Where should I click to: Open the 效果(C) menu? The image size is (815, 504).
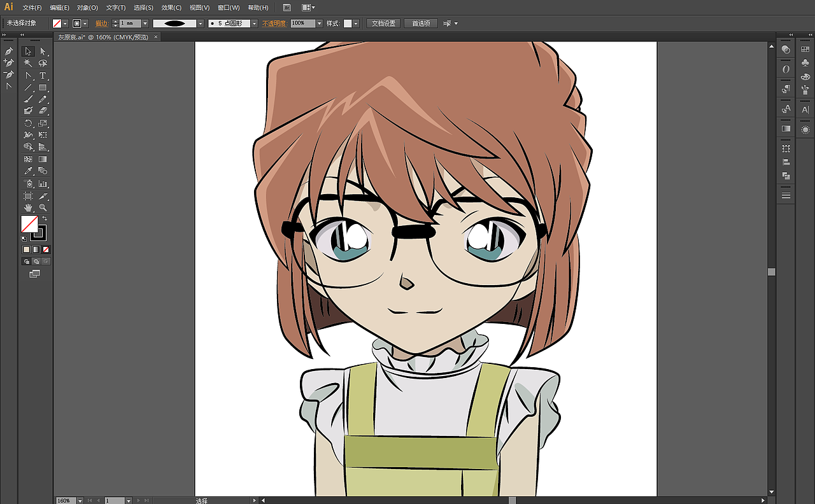coord(171,8)
